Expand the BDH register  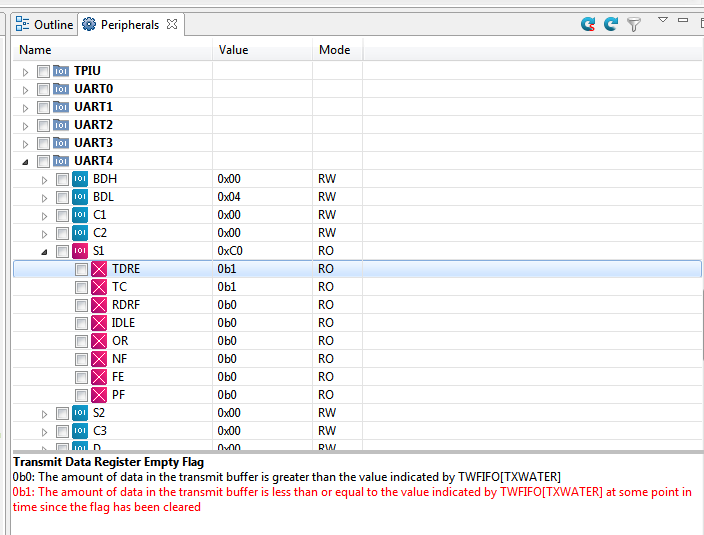pyautogui.click(x=44, y=180)
